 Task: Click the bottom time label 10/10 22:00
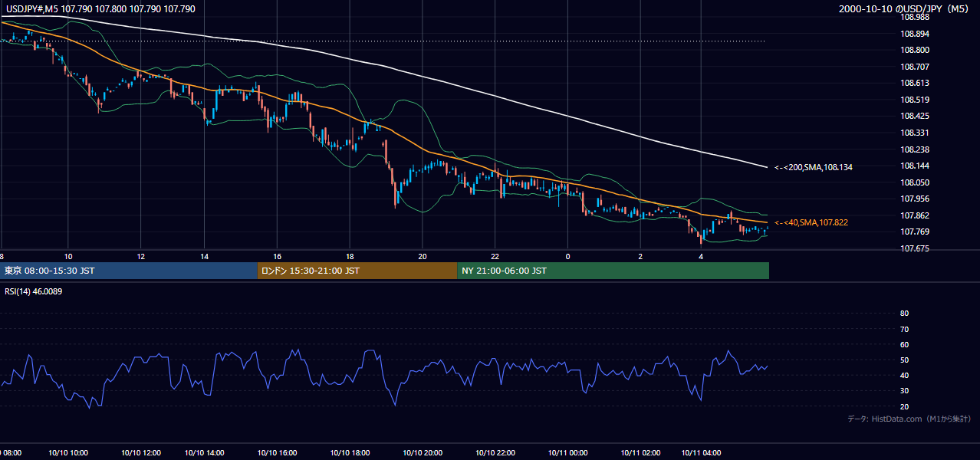click(x=495, y=453)
